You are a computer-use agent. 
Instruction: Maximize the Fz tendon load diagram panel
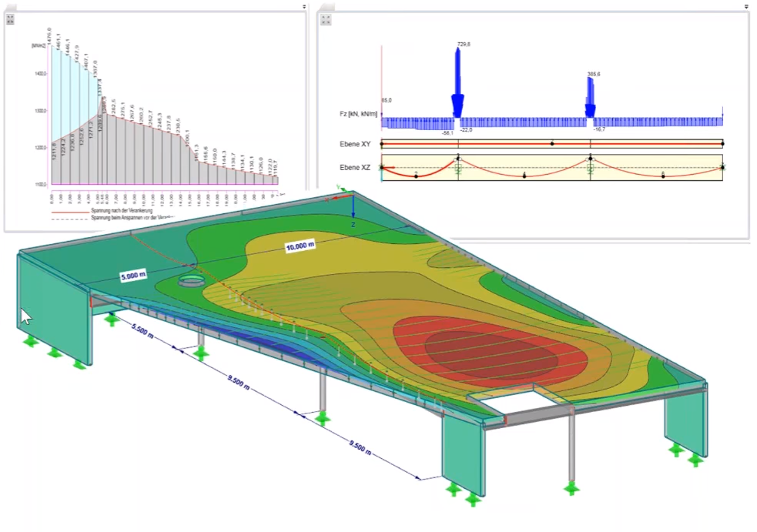[x=326, y=20]
